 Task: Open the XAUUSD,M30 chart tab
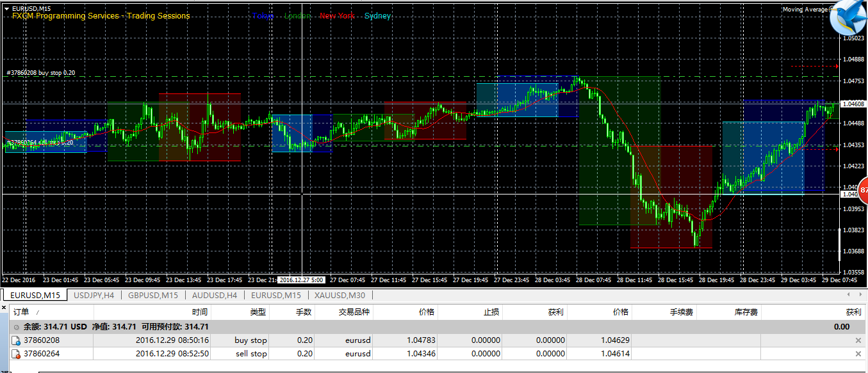point(339,295)
